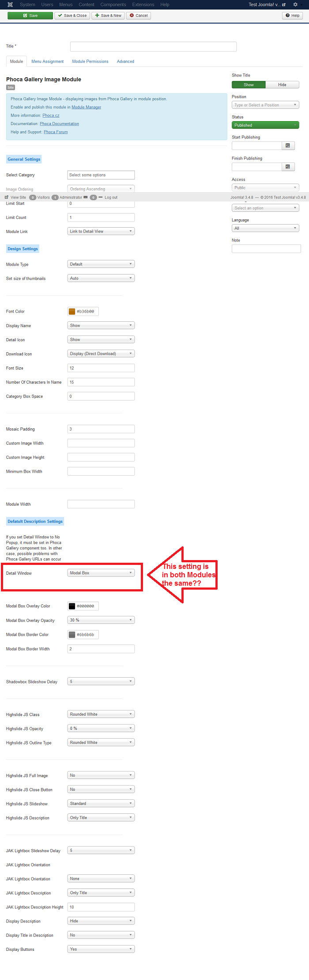Expand the Detail Window dropdown
This screenshot has width=309, height=980.
point(101,573)
